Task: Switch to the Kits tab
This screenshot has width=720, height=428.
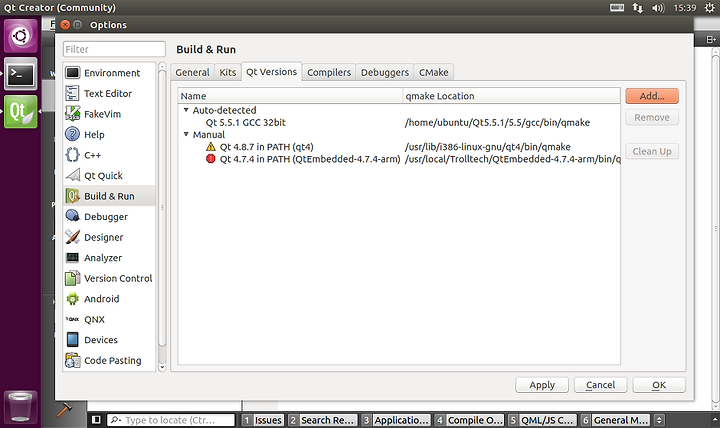Action: tap(227, 72)
